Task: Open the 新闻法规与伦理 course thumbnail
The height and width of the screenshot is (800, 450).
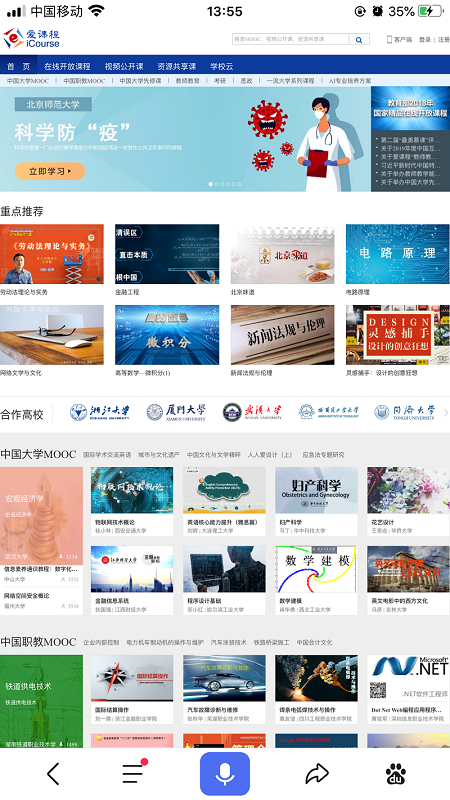Action: point(282,335)
